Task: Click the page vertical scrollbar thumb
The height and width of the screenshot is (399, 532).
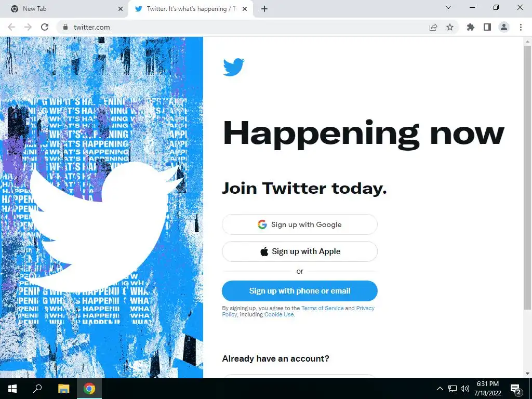Action: pyautogui.click(x=527, y=178)
